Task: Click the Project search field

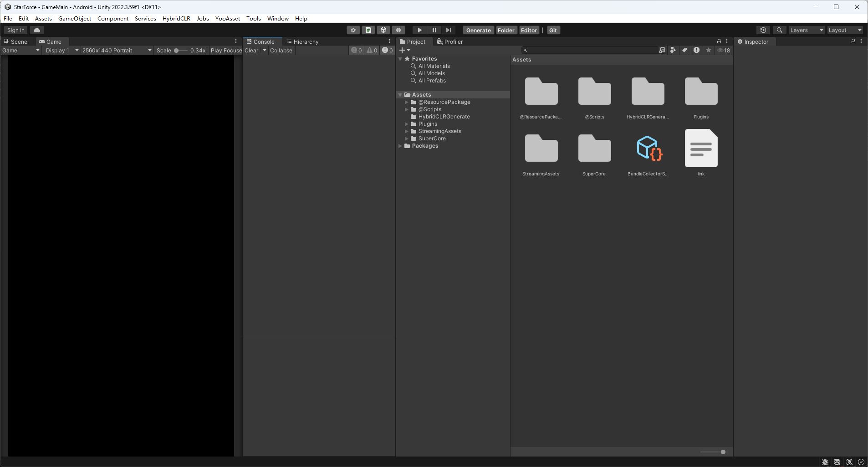Action: pos(590,50)
